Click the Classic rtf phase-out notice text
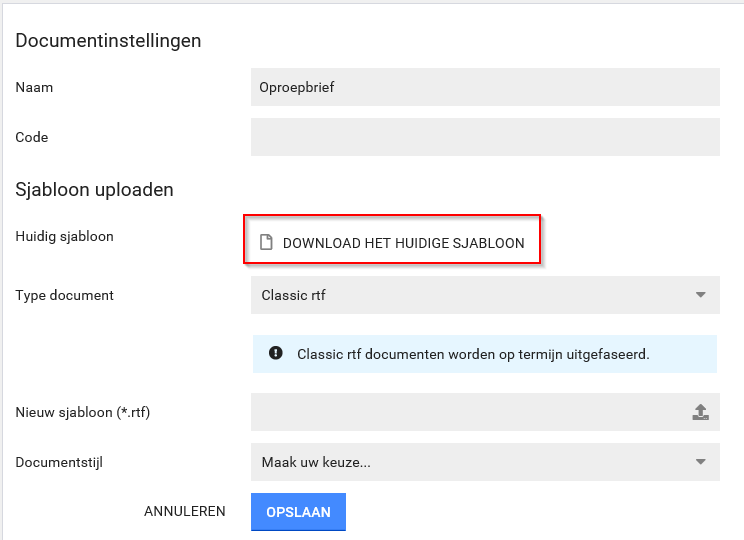744x540 pixels. (473, 354)
